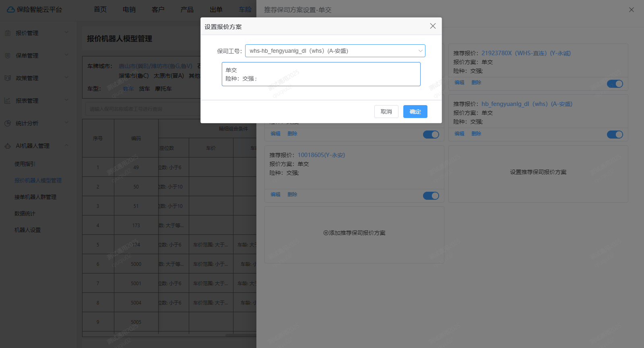Image resolution: width=644 pixels, height=348 pixels.
Task: Close the 设置报价方案 dialog with X
Action: point(433,26)
